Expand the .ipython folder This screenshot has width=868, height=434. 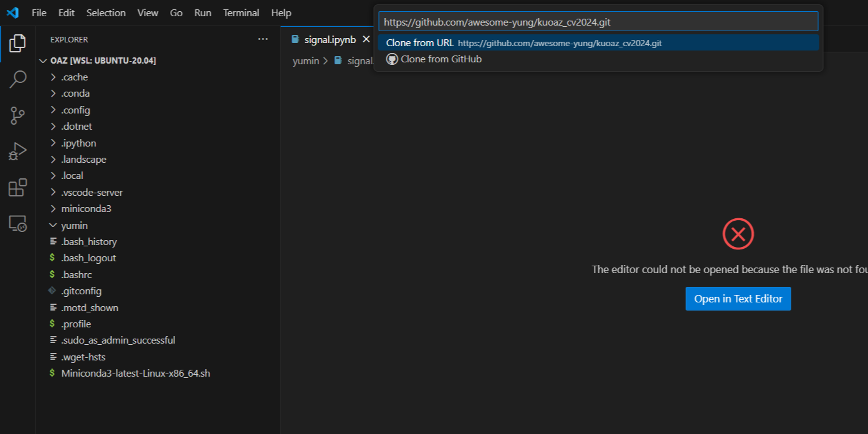tap(53, 143)
